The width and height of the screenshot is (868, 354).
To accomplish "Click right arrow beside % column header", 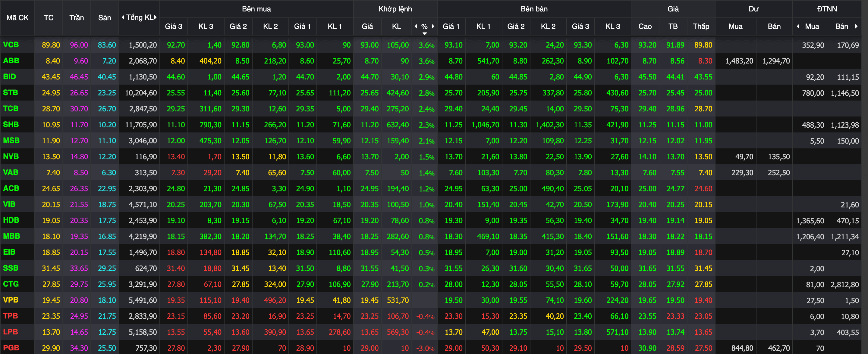I will coord(433,26).
